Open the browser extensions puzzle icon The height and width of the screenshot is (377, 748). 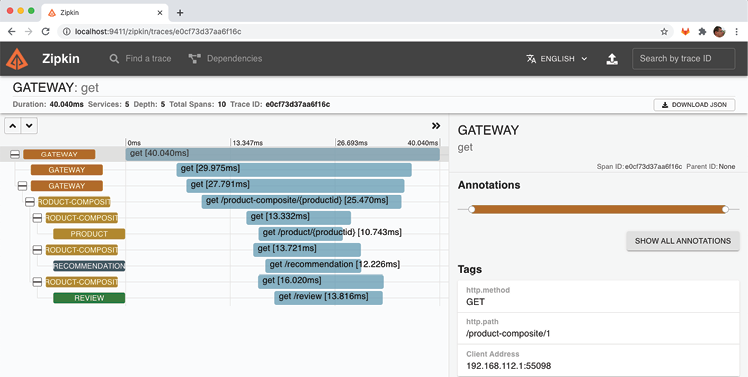(702, 31)
